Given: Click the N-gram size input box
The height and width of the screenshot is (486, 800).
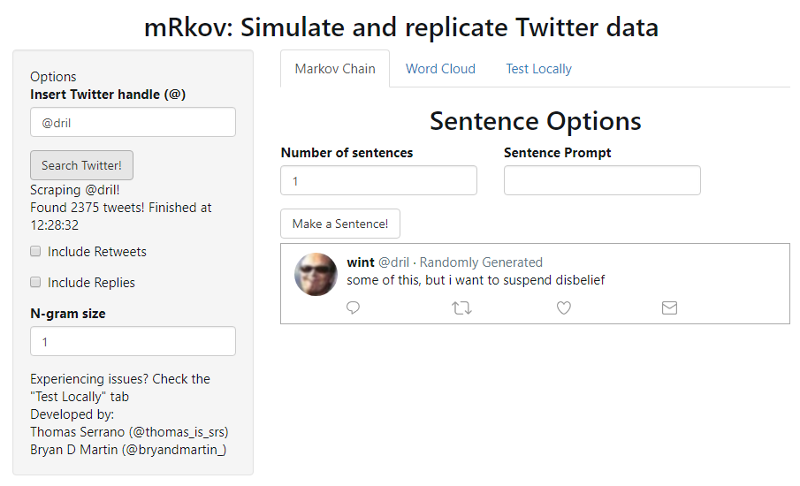Looking at the screenshot, I should click(133, 341).
